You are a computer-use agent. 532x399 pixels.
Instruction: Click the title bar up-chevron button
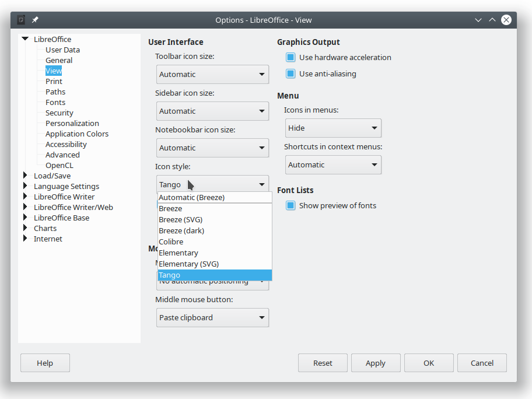[x=492, y=20]
